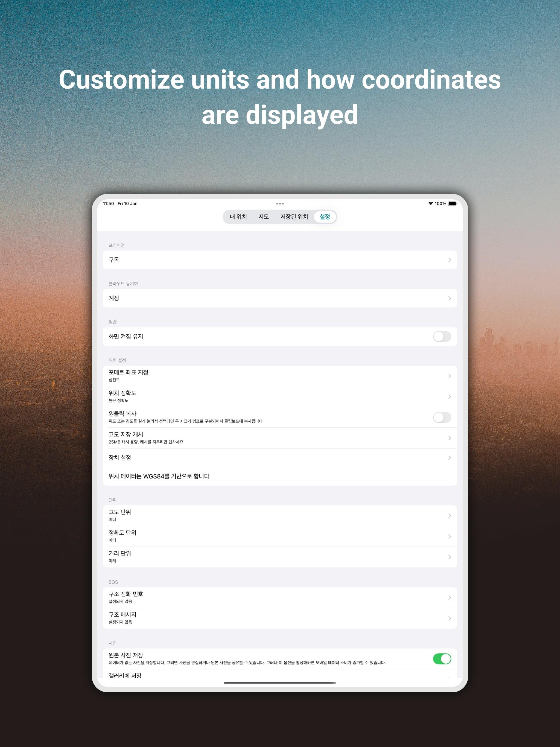The width and height of the screenshot is (560, 747).
Task: Open 포매트 좌표 지정 setting
Action: 280,376
